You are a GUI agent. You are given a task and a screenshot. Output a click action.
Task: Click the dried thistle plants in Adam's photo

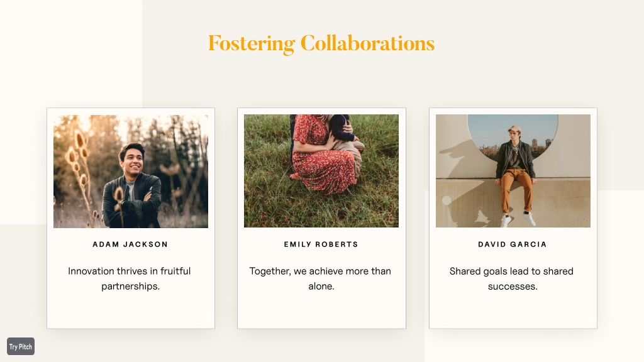[80, 168]
